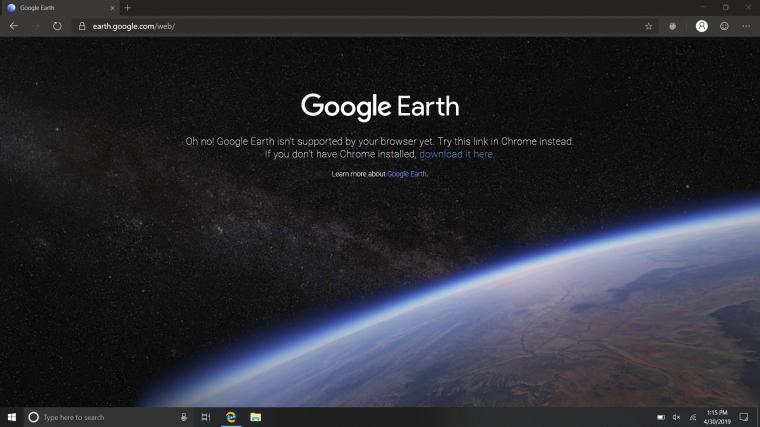The image size is (760, 427).
Task: Open a new browser tab
Action: [127, 8]
